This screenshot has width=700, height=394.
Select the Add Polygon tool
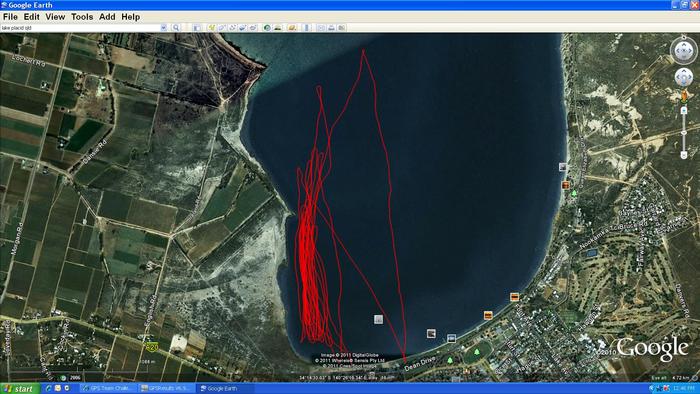pos(222,28)
